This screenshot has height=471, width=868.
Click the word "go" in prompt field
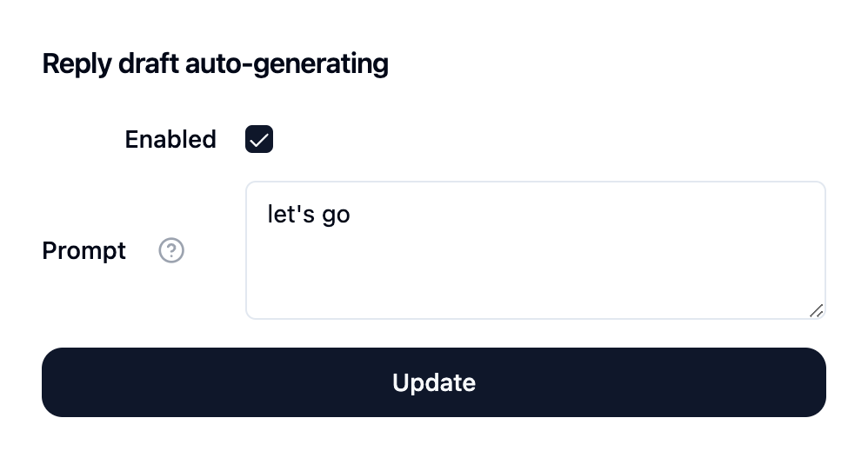click(x=336, y=215)
